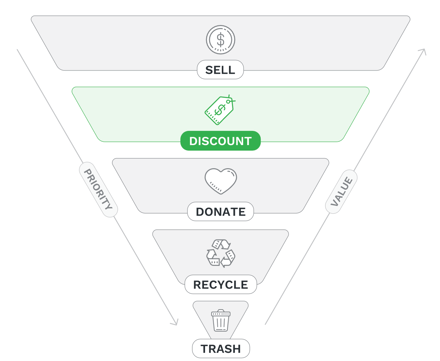
Task: Click the DONATE label
Action: click(x=220, y=211)
